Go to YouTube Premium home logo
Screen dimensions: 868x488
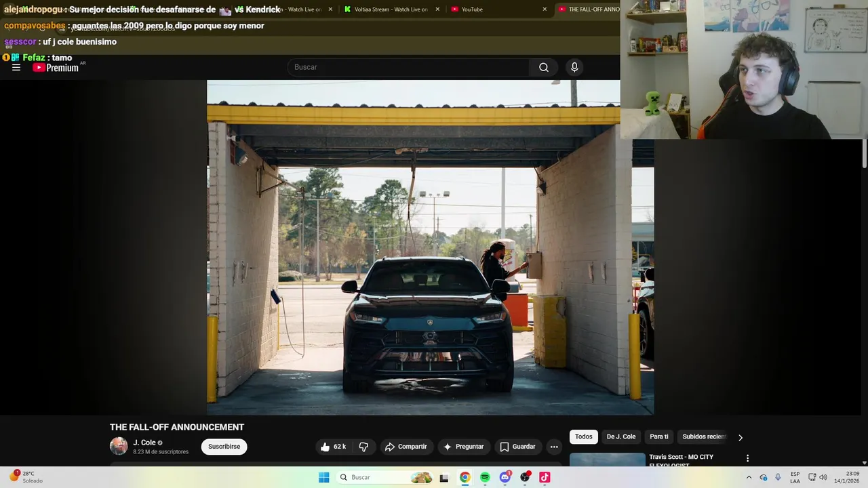pyautogui.click(x=56, y=68)
